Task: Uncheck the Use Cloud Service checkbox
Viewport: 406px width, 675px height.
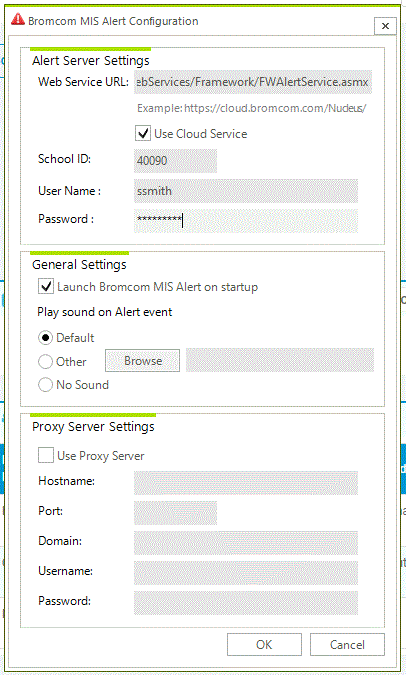Action: [143, 133]
